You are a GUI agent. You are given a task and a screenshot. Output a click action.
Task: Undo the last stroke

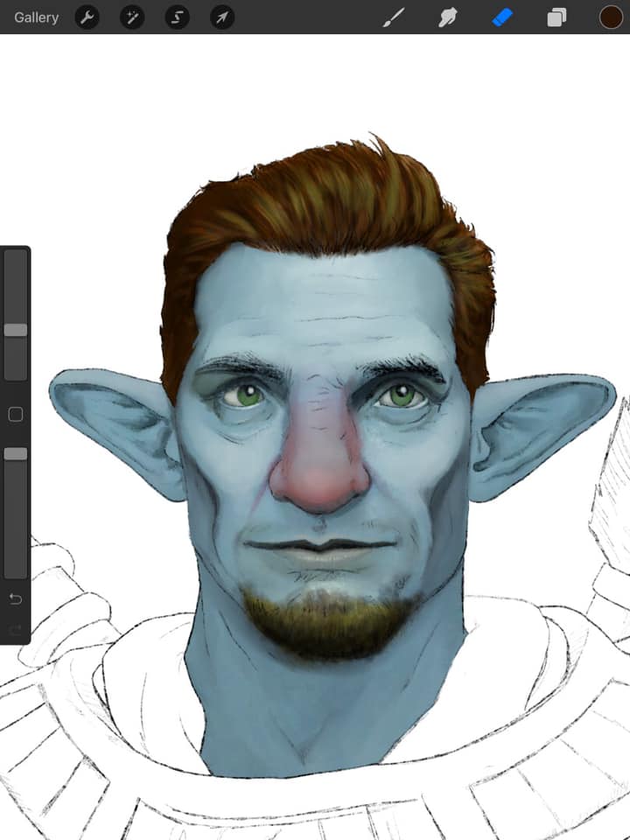point(16,599)
